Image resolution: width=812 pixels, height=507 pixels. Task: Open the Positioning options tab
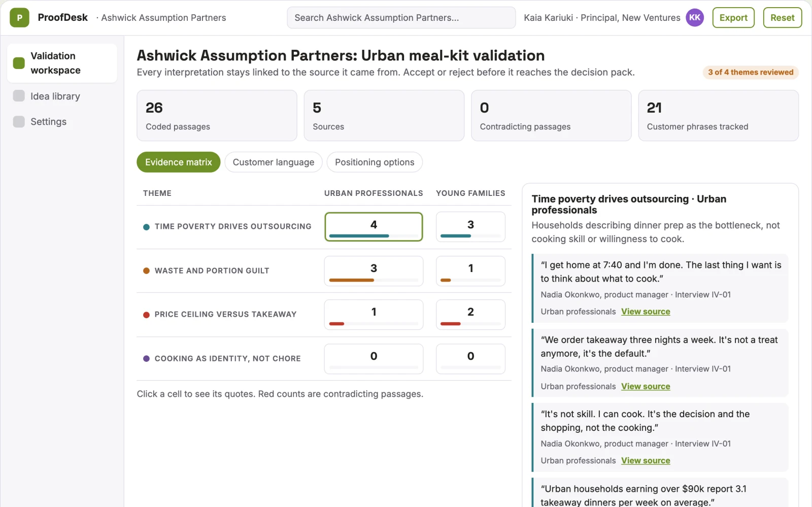[375, 162]
